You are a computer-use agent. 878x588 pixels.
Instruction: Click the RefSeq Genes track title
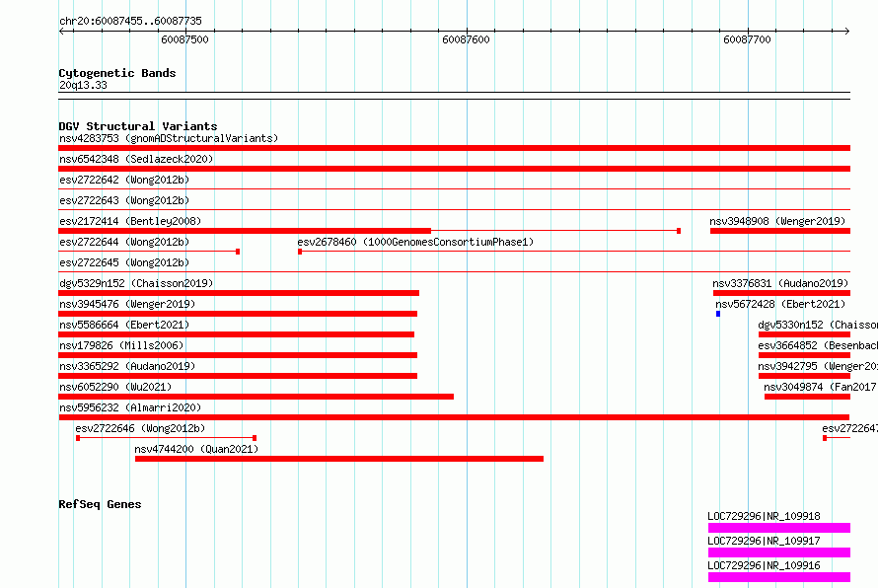(100, 504)
